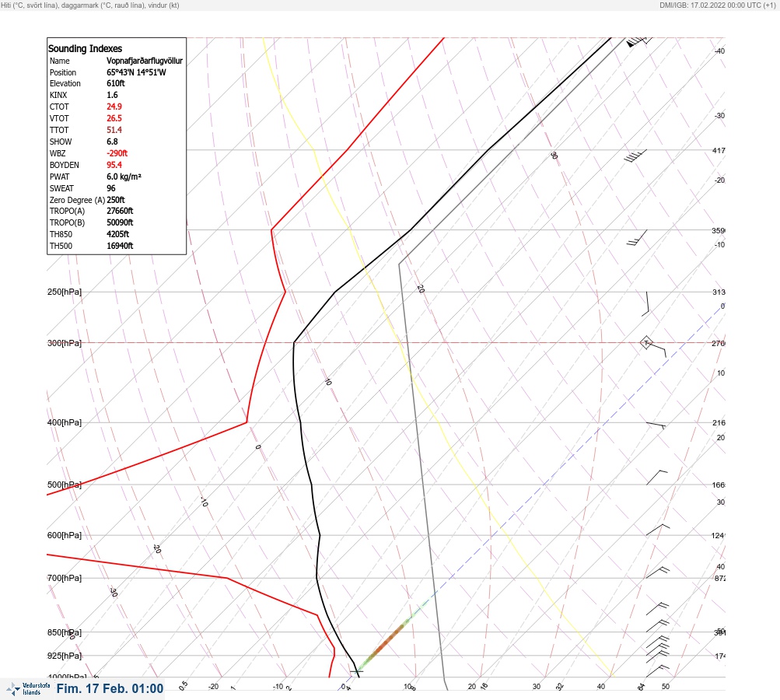780x700 pixels.
Task: Click the PWAT value 6.0 kg/m²
Action: pos(124,177)
